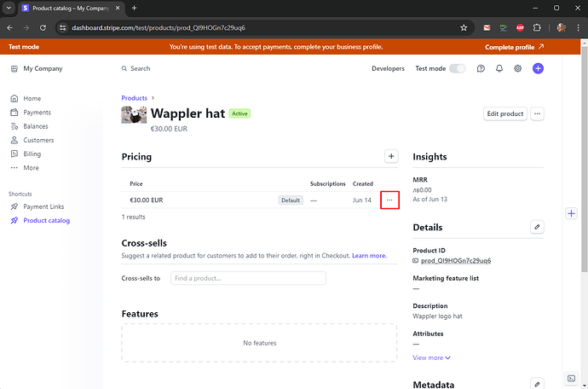This screenshot has height=389, width=588.
Task: Click the Balances icon
Action: click(14, 126)
